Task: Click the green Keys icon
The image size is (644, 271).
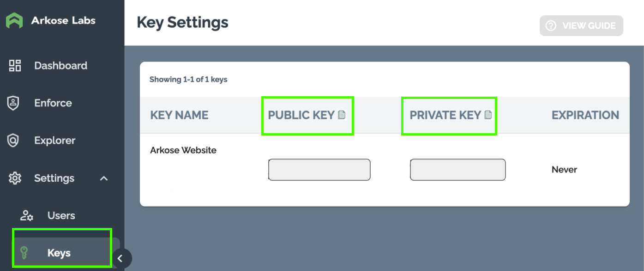Action: click(x=25, y=253)
